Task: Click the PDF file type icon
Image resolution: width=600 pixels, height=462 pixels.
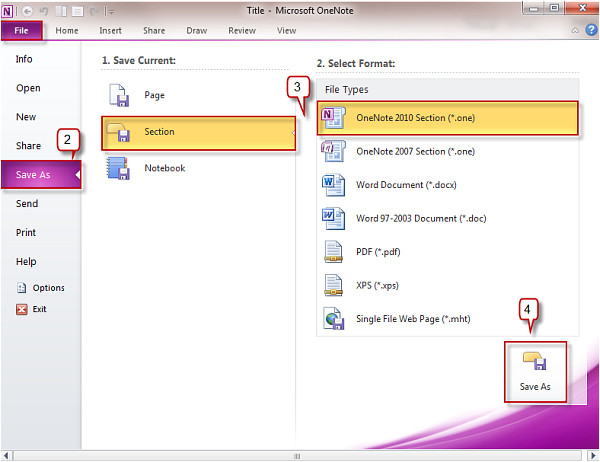Action: pos(333,252)
